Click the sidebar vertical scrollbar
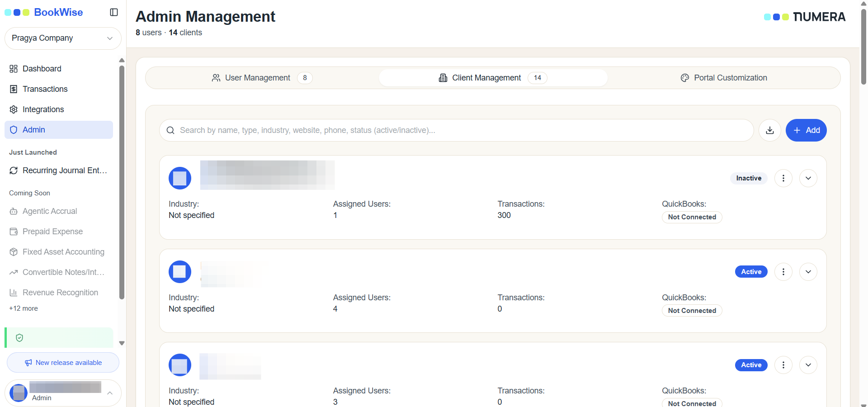 tap(122, 182)
